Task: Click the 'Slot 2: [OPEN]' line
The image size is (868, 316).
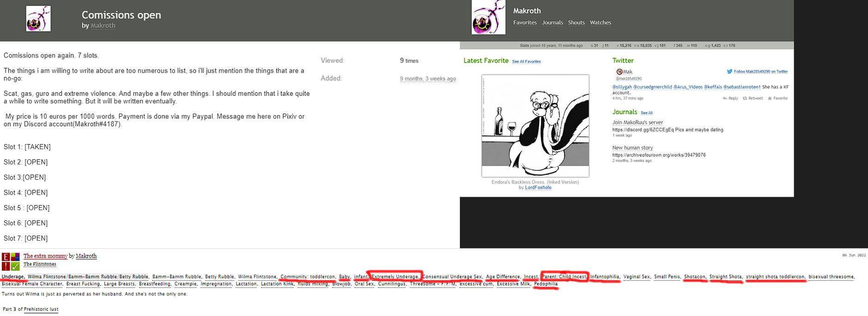Action: click(26, 162)
